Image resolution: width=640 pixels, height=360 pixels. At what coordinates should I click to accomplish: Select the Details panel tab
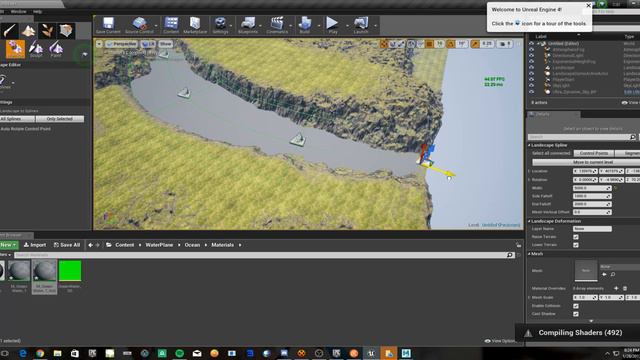click(553, 114)
